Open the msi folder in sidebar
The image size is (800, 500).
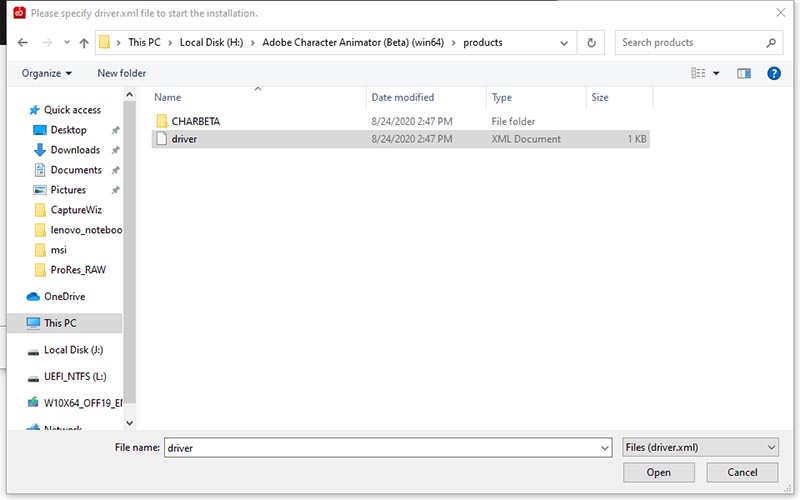[x=58, y=250]
